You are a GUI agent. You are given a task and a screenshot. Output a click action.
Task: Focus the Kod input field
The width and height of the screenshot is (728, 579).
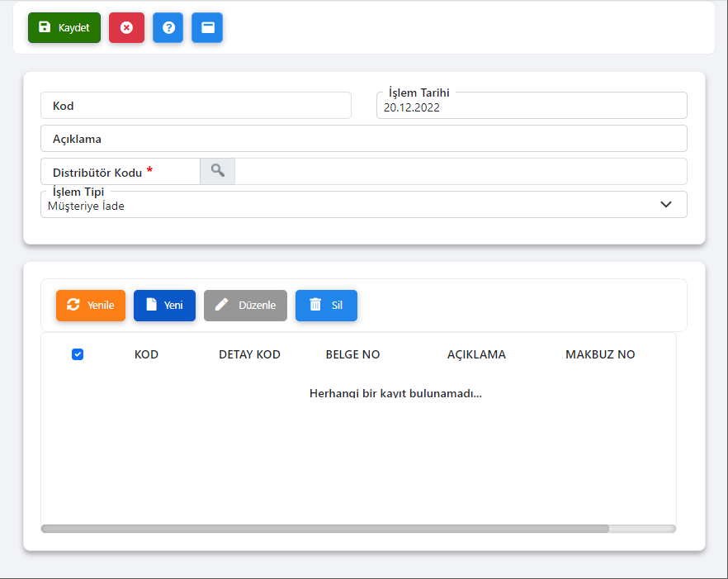pos(196,106)
